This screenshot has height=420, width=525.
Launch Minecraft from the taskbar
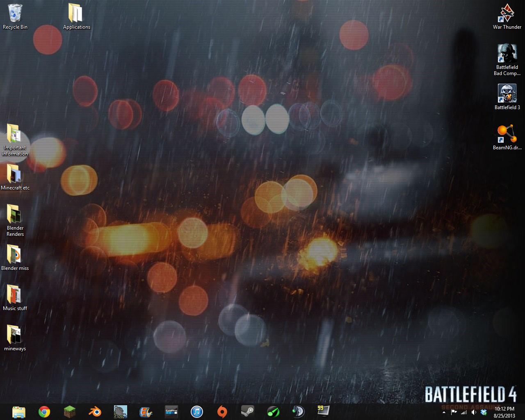pos(70,411)
